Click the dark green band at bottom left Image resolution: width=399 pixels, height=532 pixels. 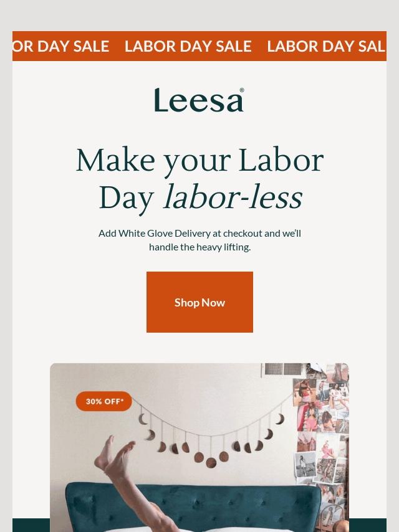[x=31, y=525]
